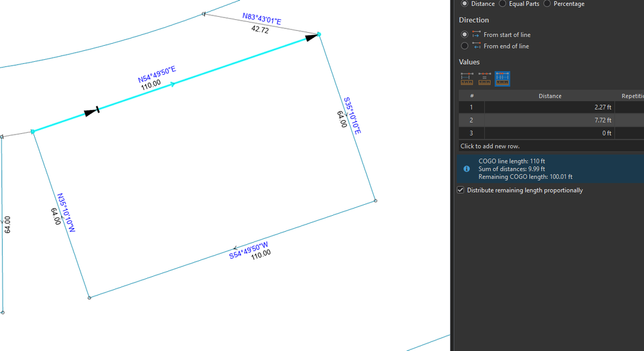
Task: Click the 110.00 label on highlighted line
Action: (151, 84)
